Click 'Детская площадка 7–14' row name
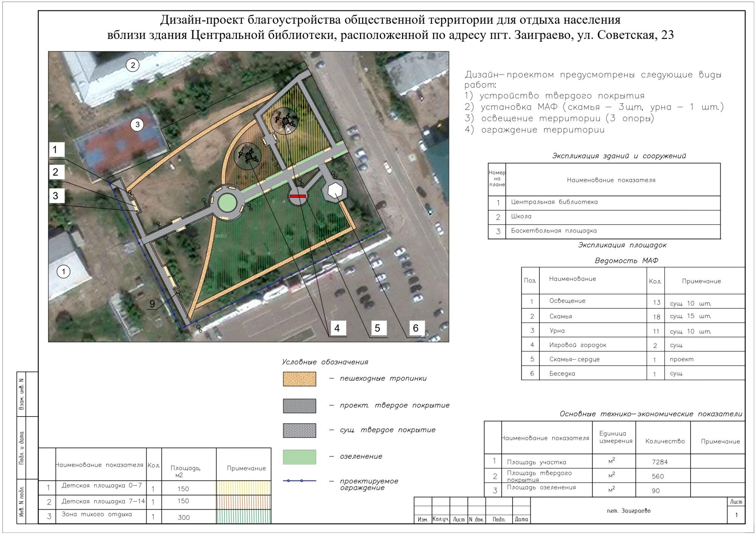Image resolution: width=756 pixels, height=534 pixels. (x=103, y=502)
